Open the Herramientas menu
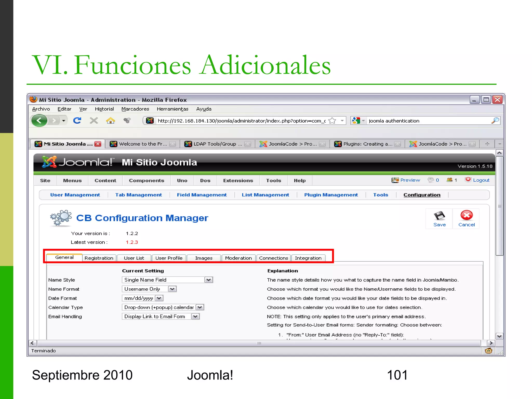Screen dimensions: 532x399 pos(172,109)
